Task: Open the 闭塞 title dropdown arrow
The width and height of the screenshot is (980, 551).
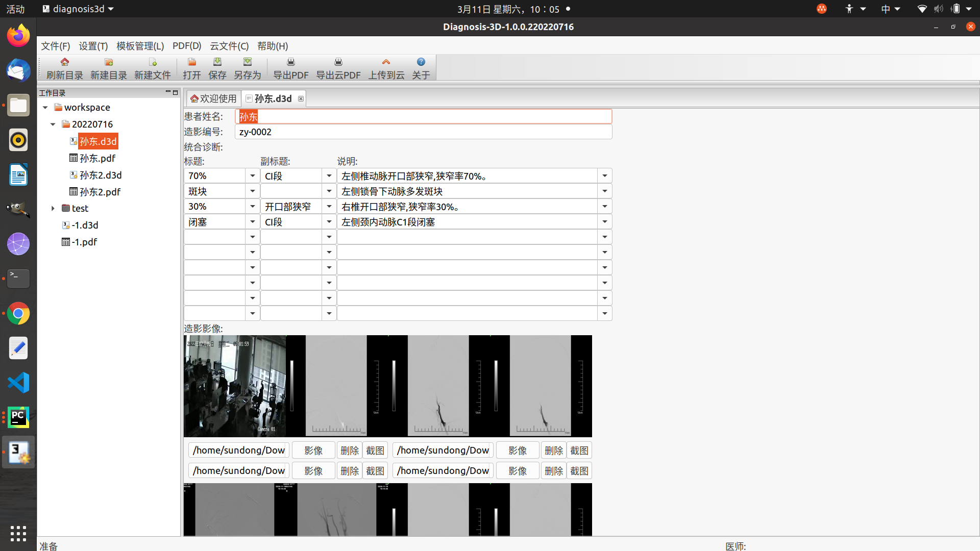Action: (253, 222)
